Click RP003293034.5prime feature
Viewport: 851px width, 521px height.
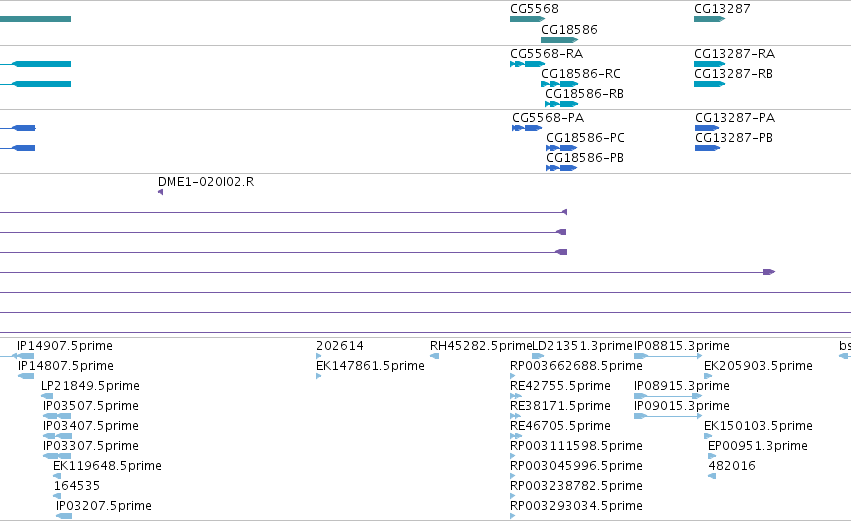[513, 516]
